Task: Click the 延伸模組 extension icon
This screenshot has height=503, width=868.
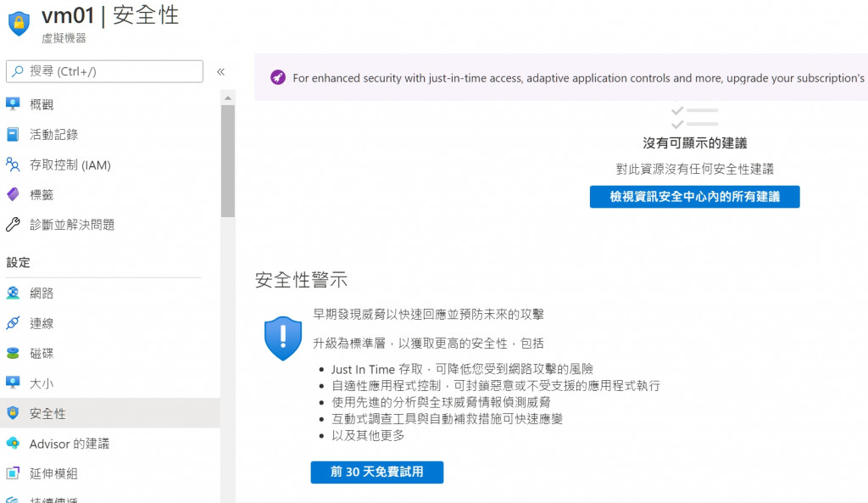Action: coord(13,473)
